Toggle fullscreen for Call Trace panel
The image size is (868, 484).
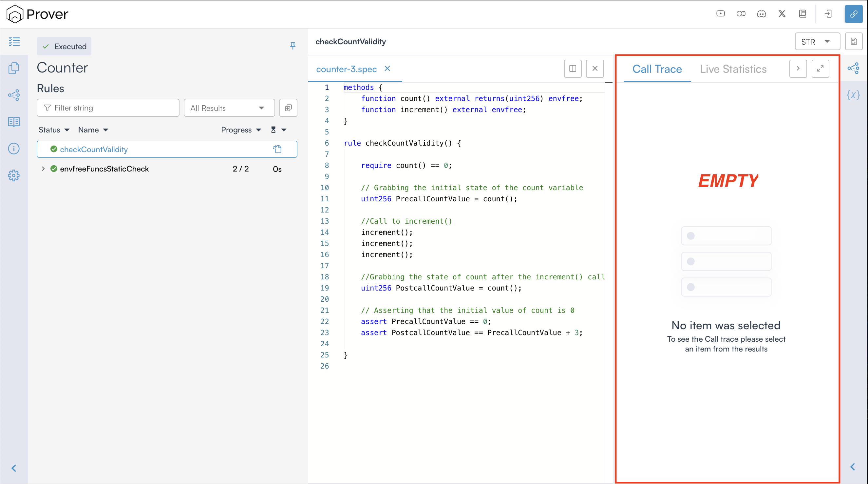(820, 69)
